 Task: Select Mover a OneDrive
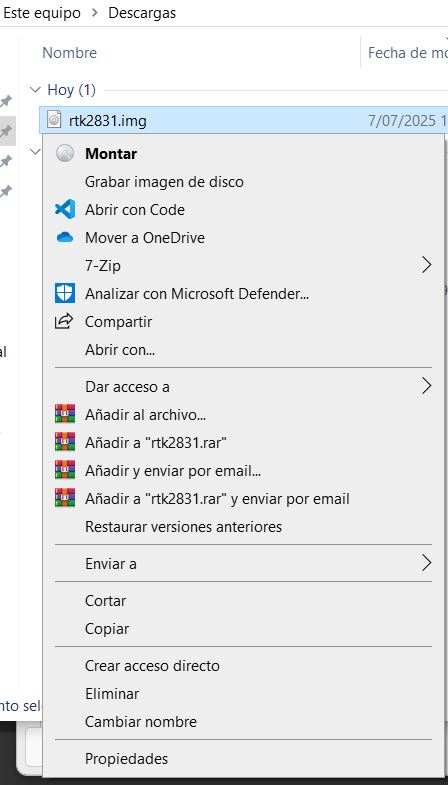(x=243, y=238)
